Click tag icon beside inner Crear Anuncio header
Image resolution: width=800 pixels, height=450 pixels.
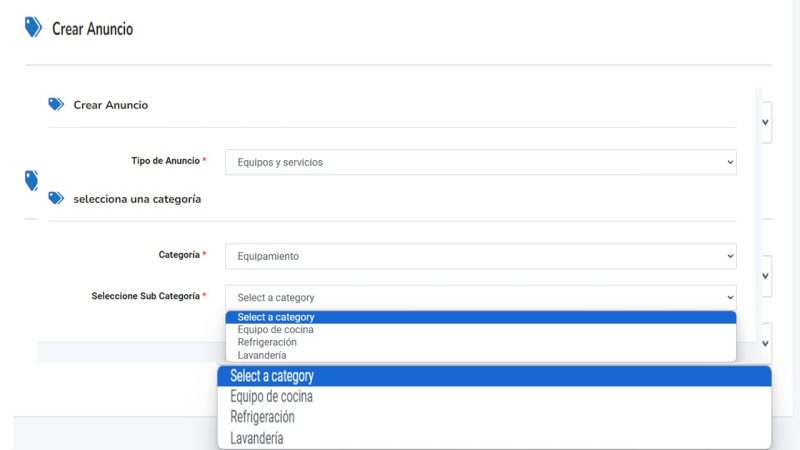tap(56, 105)
